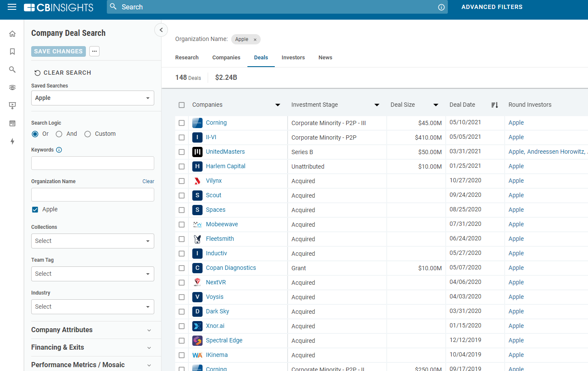Switch to the News tab
Screen dimensions: 588x371
(325, 58)
